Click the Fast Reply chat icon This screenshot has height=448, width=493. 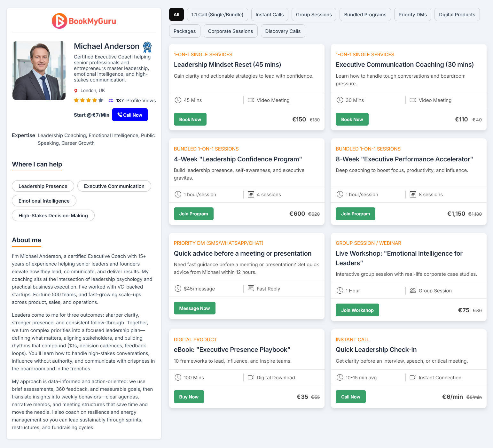tap(251, 289)
